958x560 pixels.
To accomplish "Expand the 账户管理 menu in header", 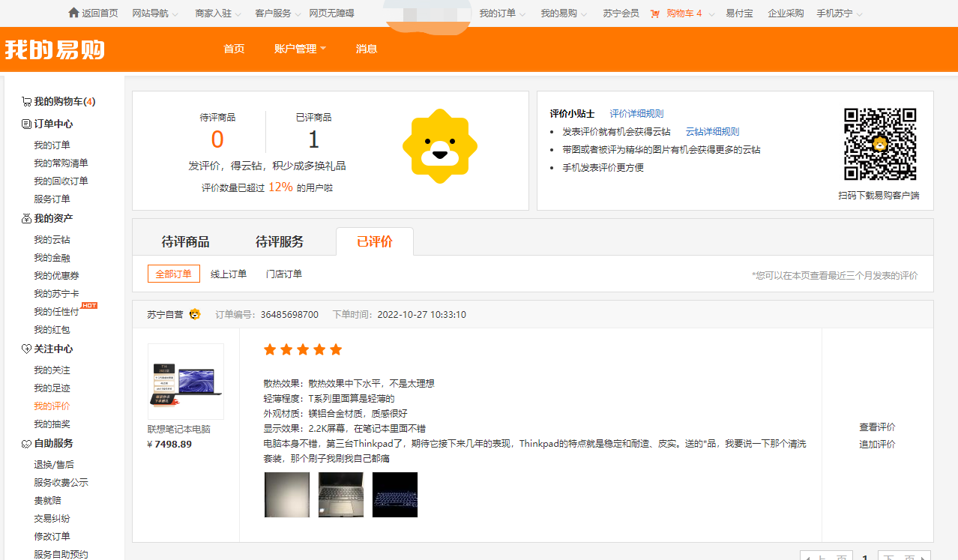I will [x=301, y=49].
